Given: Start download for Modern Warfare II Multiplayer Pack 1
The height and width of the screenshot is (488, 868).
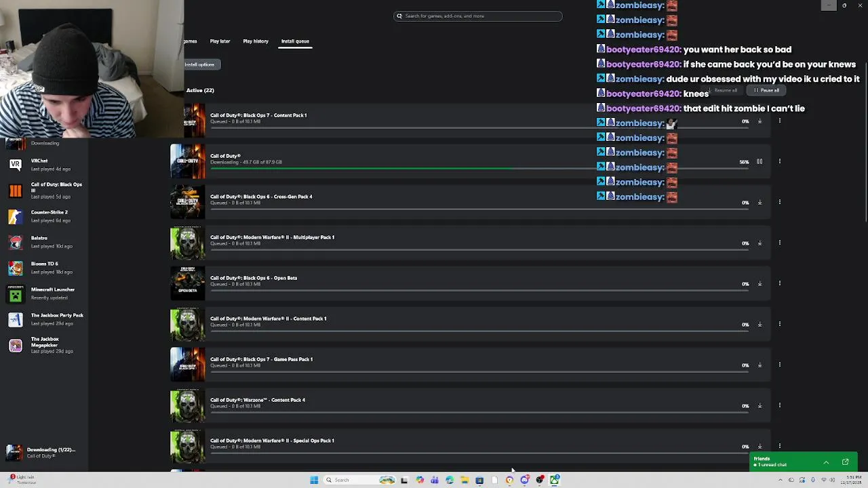Looking at the screenshot, I should 759,243.
